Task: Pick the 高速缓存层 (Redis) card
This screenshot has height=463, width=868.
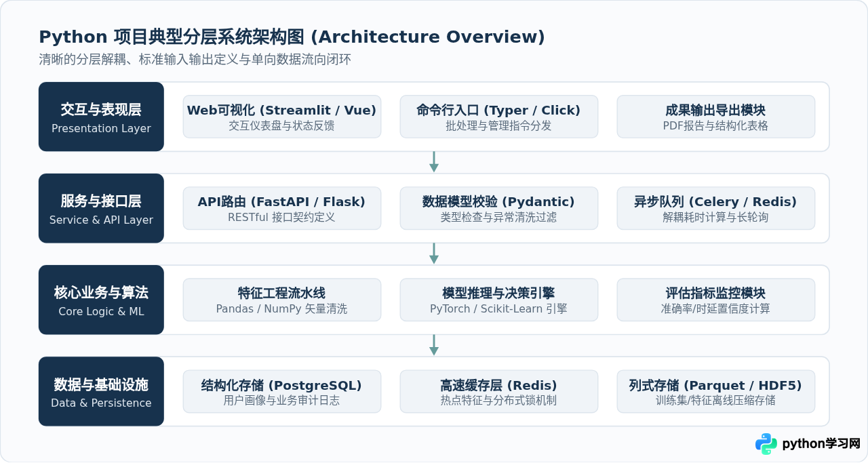Action: 499,391
